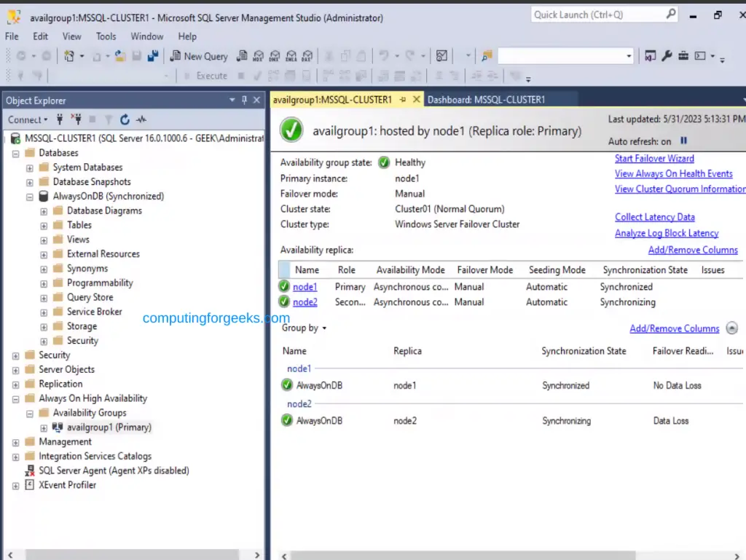Collapse the availability replica section chevron
Viewport: 746px width, 560px height.
coord(731,328)
